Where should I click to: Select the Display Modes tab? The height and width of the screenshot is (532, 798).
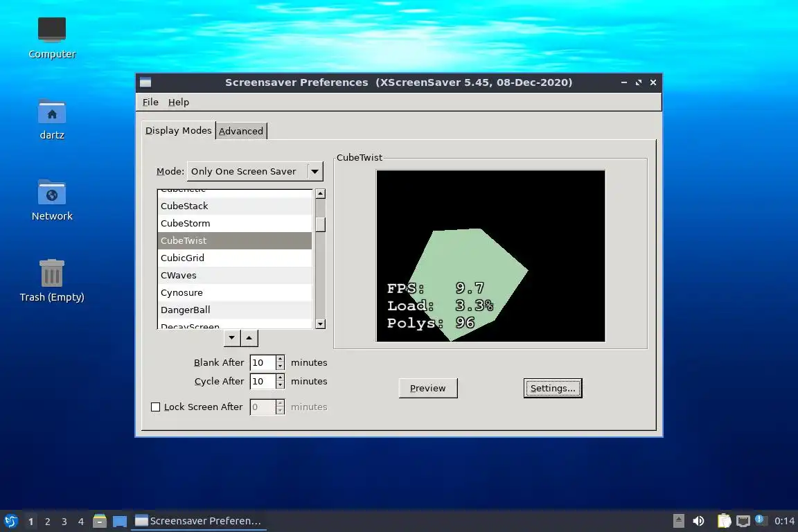click(x=178, y=130)
